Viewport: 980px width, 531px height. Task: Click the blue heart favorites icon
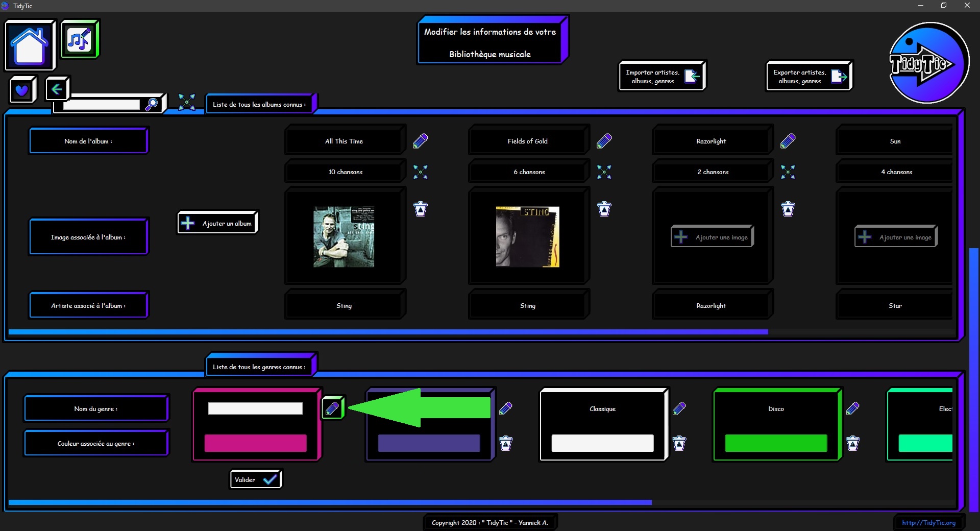point(22,90)
